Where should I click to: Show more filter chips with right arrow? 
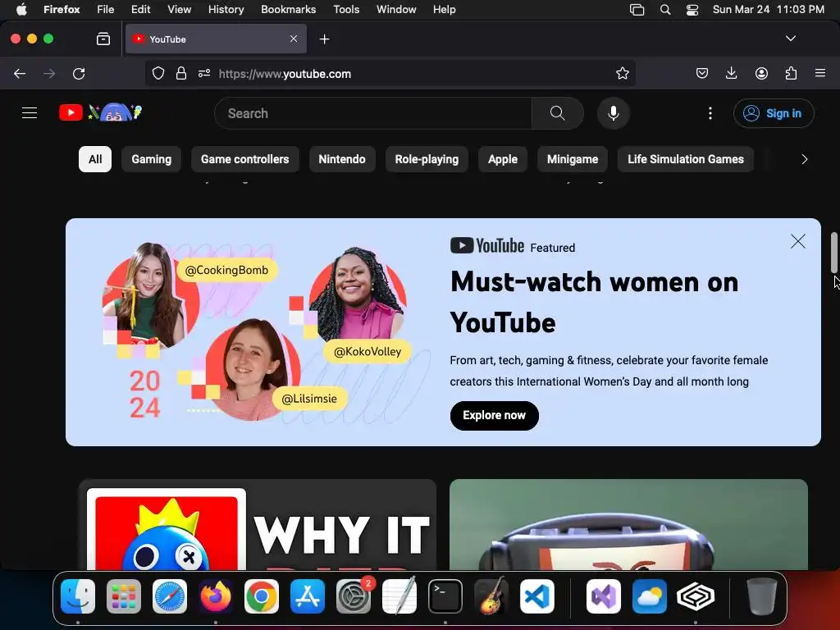click(x=804, y=159)
